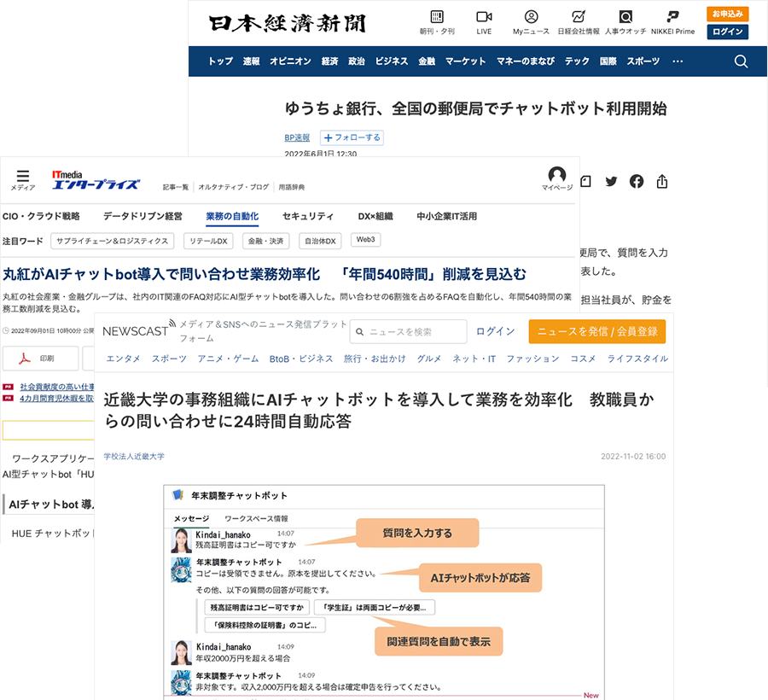Image resolution: width=768 pixels, height=700 pixels.
Task: Open the ビジネス tab in Nikkei navigation
Action: click(x=392, y=61)
